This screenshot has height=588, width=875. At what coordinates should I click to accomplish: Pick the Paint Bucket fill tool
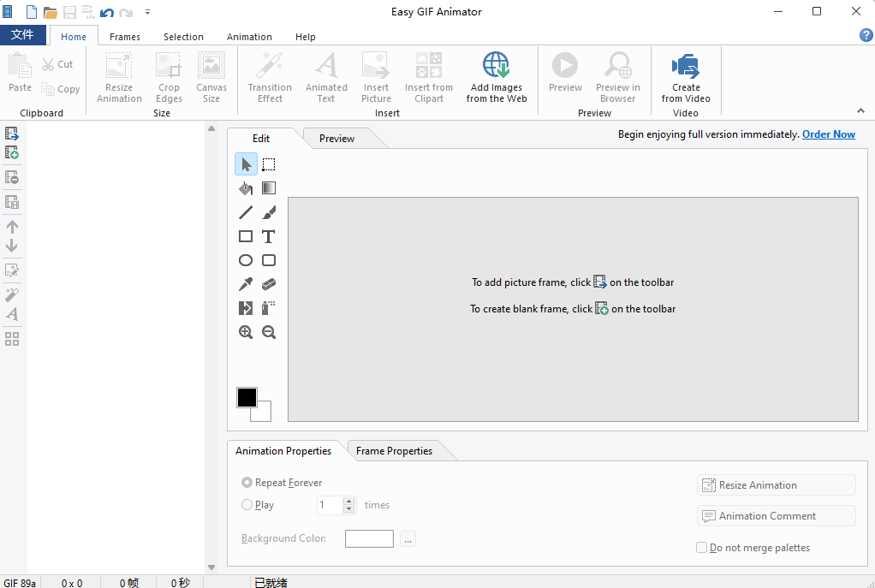click(x=246, y=188)
